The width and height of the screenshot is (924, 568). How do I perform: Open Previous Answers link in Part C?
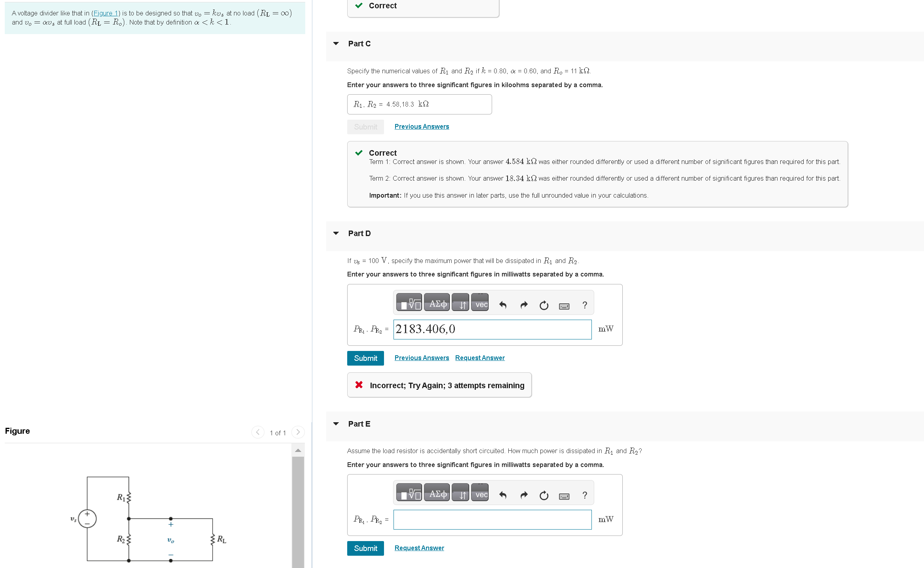(x=422, y=126)
